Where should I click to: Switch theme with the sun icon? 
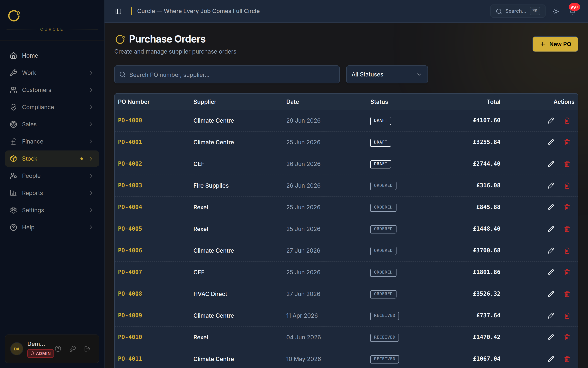click(x=556, y=11)
